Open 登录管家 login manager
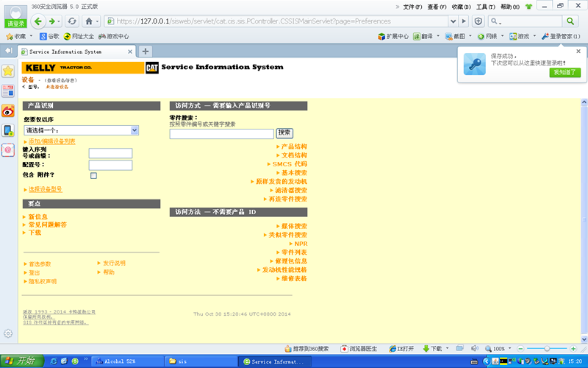 [561, 36]
